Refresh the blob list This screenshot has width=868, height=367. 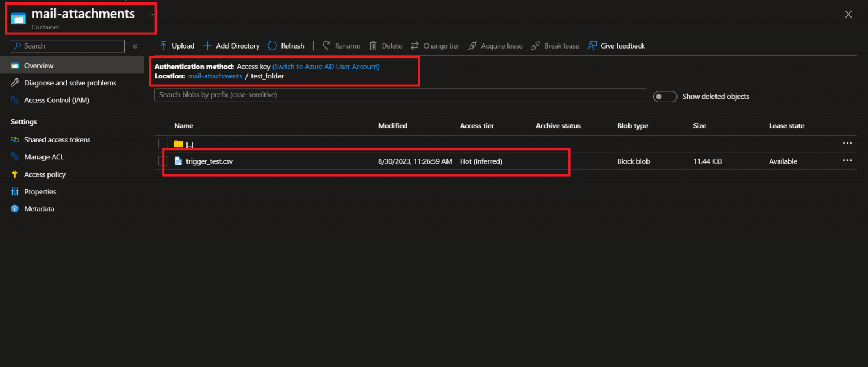pos(286,46)
